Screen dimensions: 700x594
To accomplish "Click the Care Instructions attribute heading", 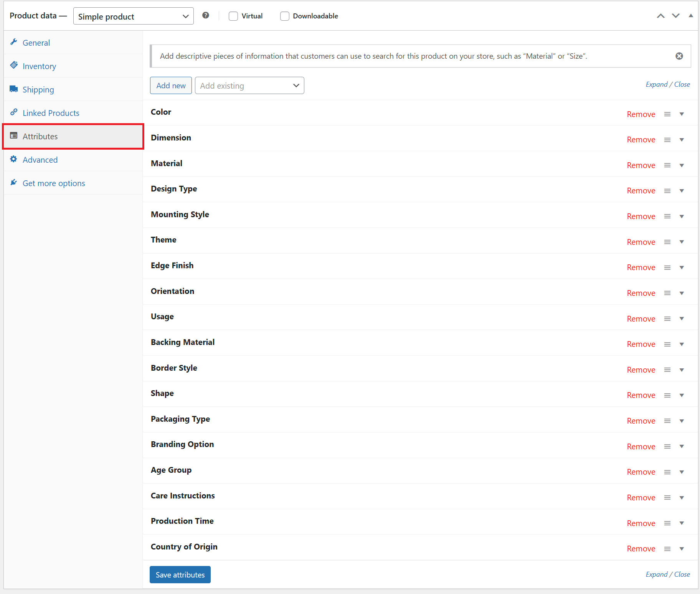I will click(x=183, y=496).
